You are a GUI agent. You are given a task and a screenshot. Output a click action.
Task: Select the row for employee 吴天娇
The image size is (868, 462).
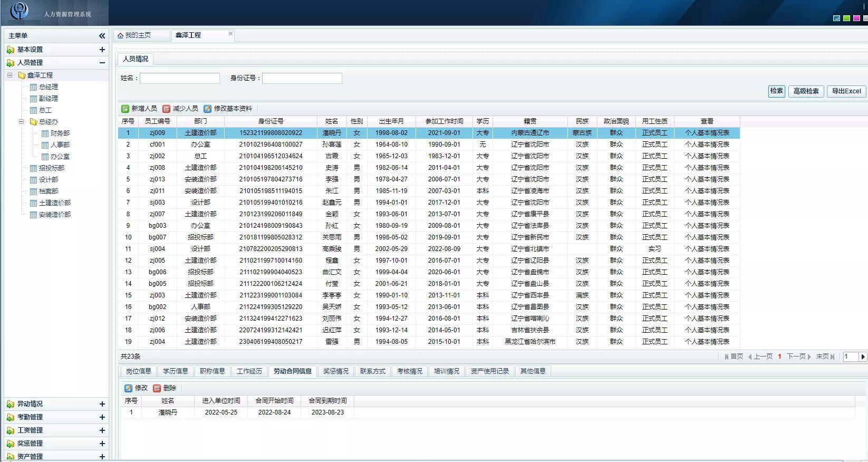click(x=429, y=307)
